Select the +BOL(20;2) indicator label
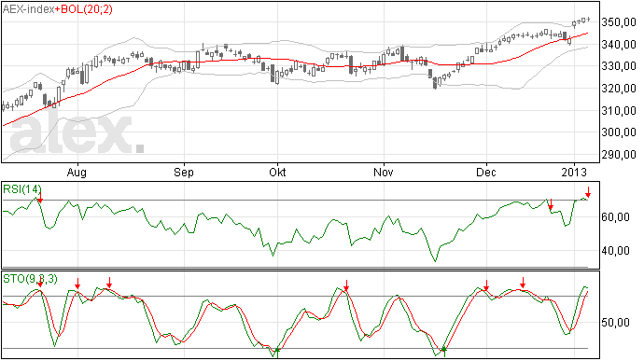The width and height of the screenshot is (644, 361). click(x=84, y=9)
